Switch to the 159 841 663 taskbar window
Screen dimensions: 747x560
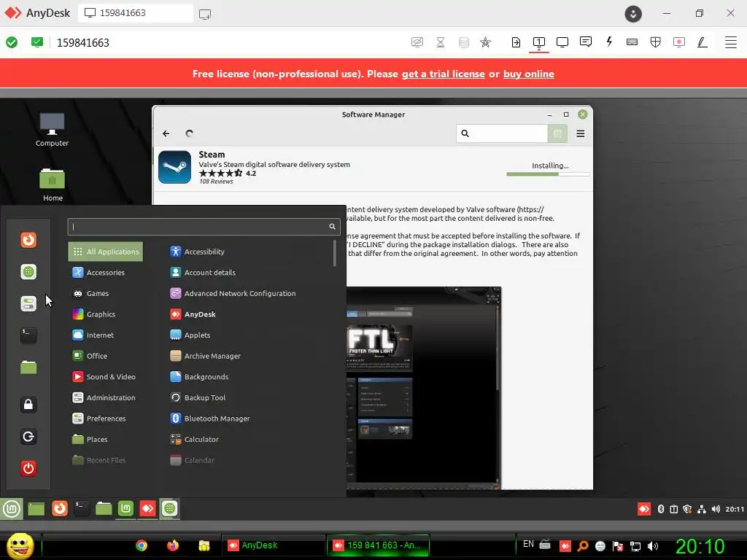(x=379, y=545)
